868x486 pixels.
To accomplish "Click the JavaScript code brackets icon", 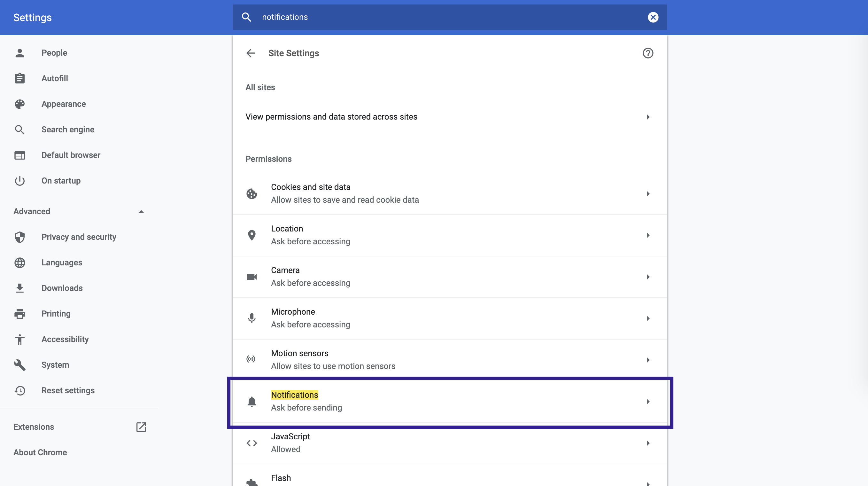I will (x=252, y=443).
